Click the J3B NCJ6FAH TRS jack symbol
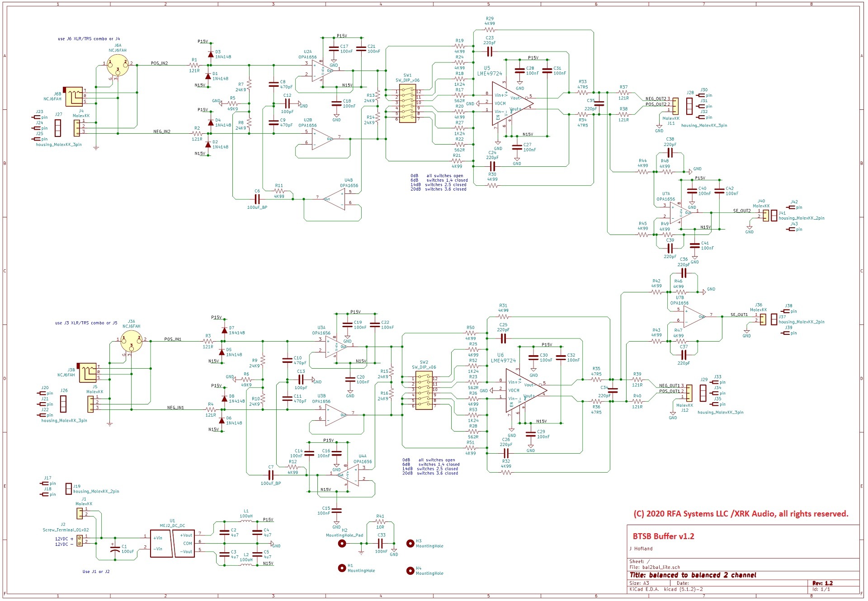Image resolution: width=868 pixels, height=601 pixels. [x=87, y=372]
